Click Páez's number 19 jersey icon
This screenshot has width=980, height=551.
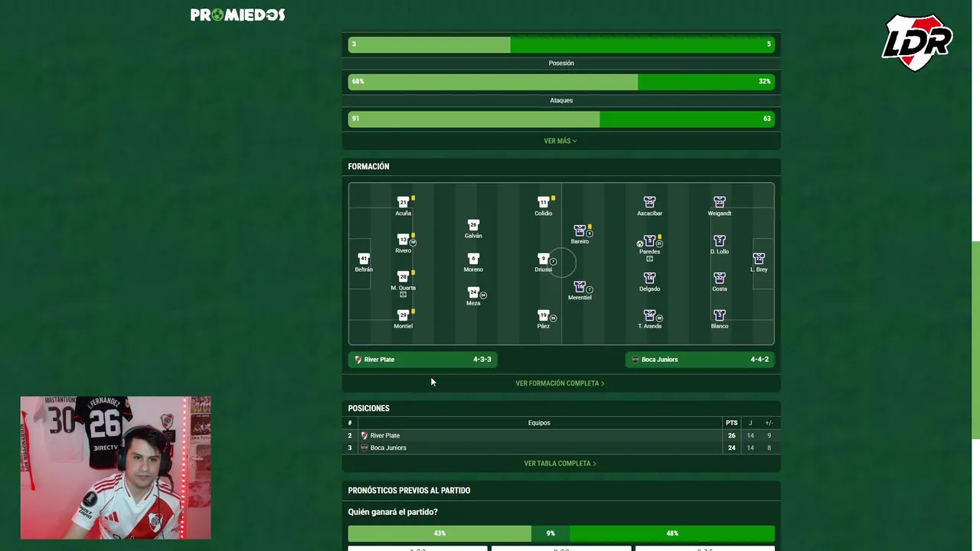(x=544, y=315)
